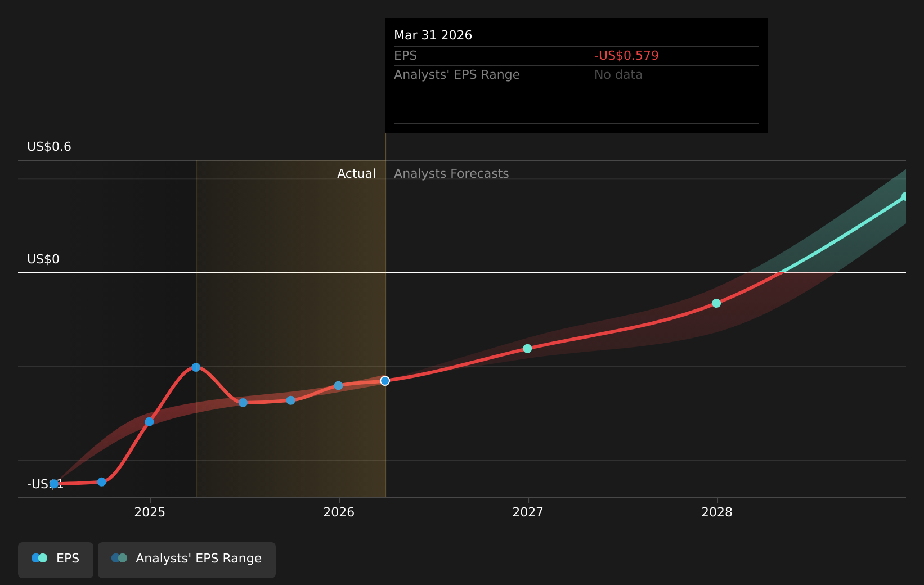
Task: Click the last forecast point at right edge
Action: click(x=905, y=196)
